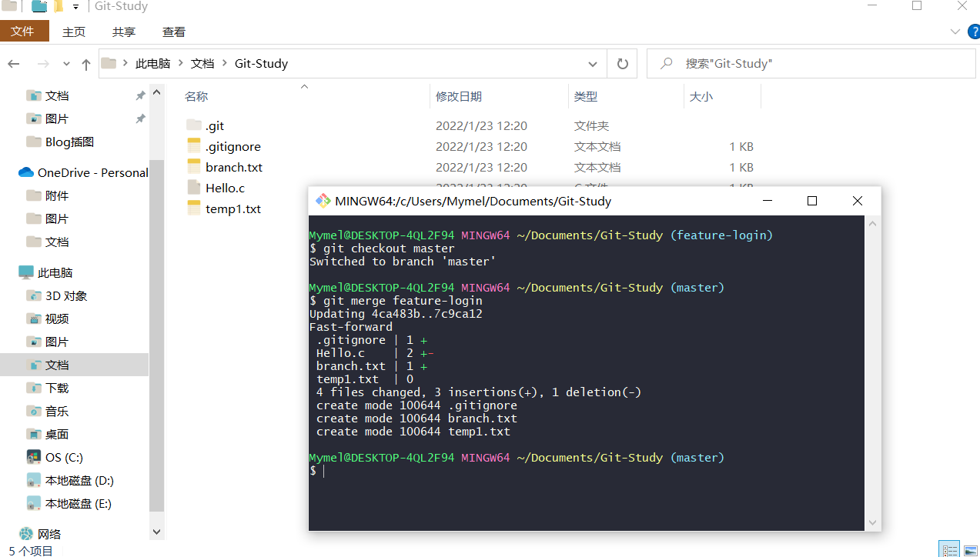Viewport: 980px width, 557px height.
Task: Click the Git Bash icon in terminal title bar
Action: tap(323, 201)
